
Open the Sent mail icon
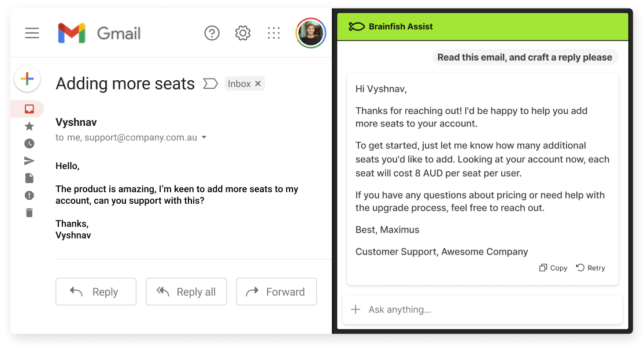(x=29, y=160)
